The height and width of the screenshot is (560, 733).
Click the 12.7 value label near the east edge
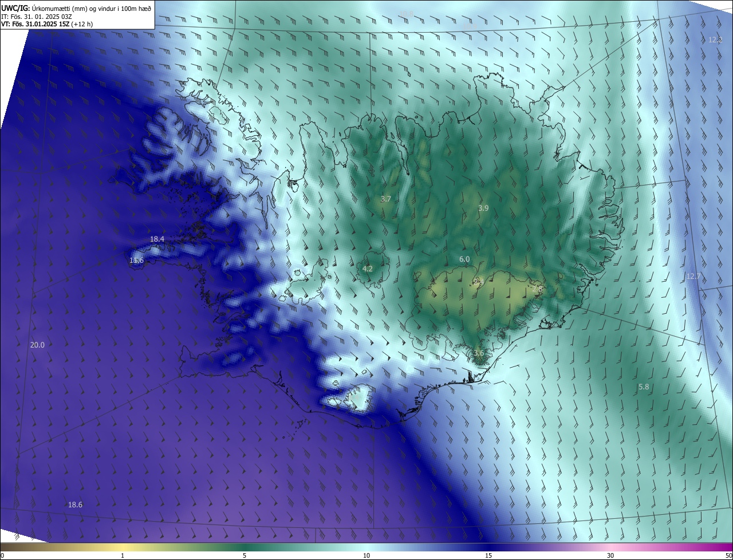[693, 276]
